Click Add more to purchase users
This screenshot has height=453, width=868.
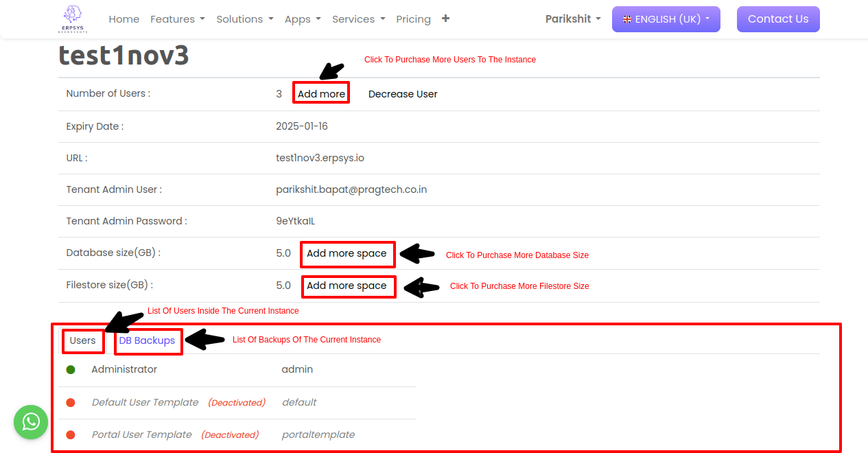coord(321,94)
